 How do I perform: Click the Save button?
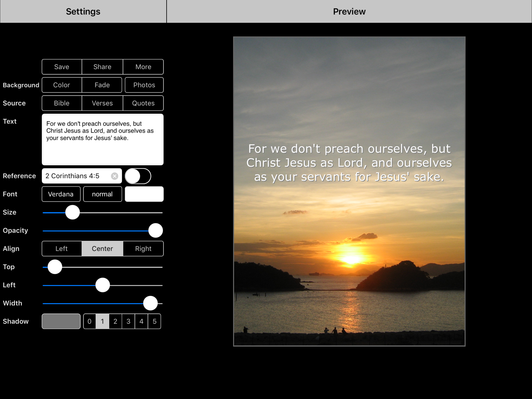click(x=62, y=67)
